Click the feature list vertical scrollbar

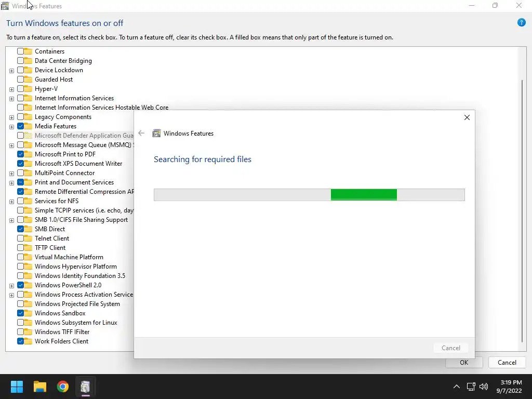522,210
